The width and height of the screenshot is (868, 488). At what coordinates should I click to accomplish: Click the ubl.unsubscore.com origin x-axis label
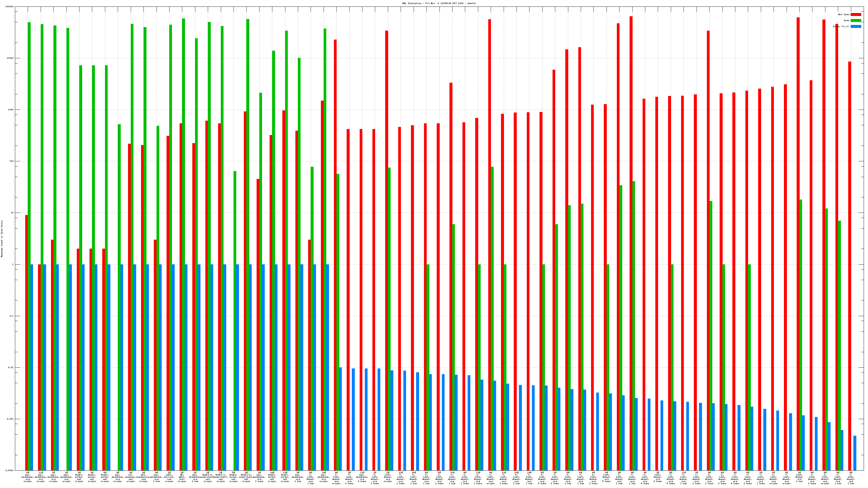[x=143, y=477]
